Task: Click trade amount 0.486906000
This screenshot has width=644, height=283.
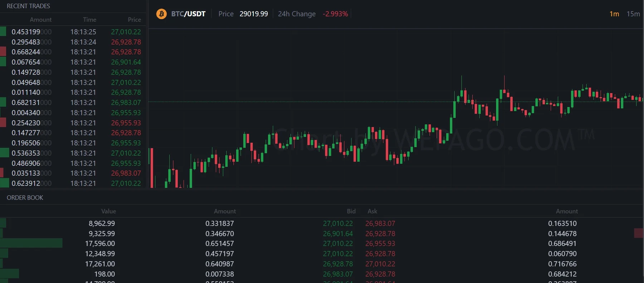Action: click(31, 163)
